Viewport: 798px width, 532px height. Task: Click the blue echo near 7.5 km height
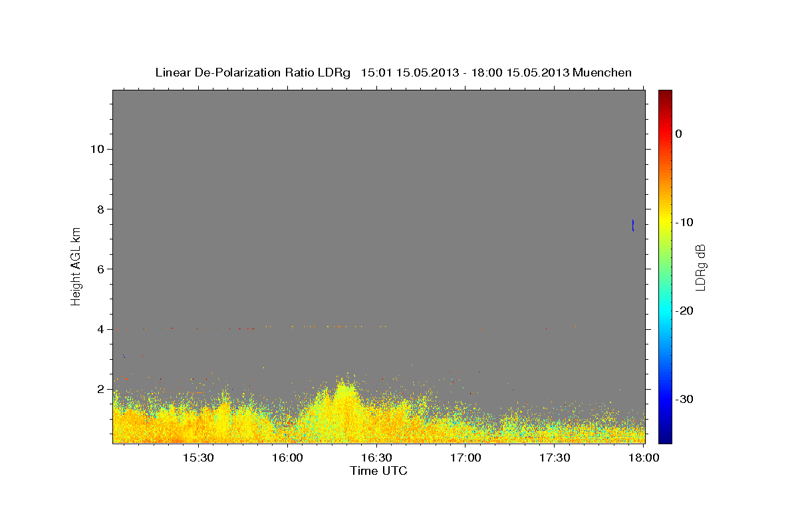pyautogui.click(x=633, y=225)
